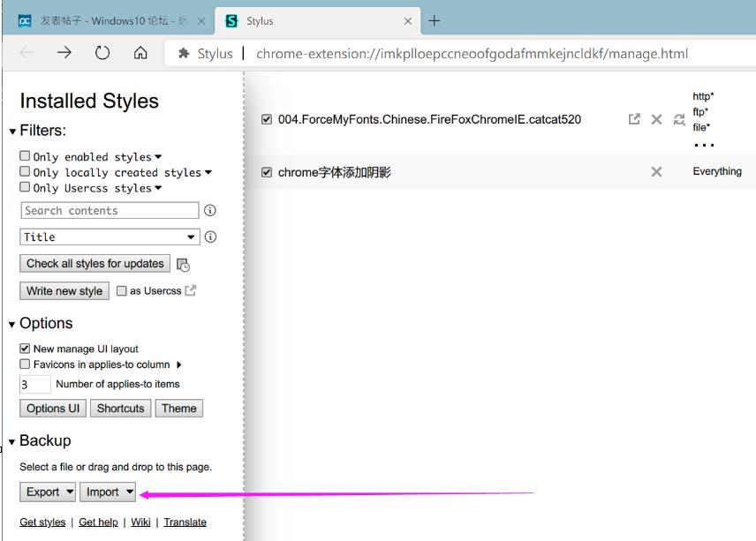This screenshot has width=756, height=541.
Task: Click Write new style button
Action: click(64, 291)
